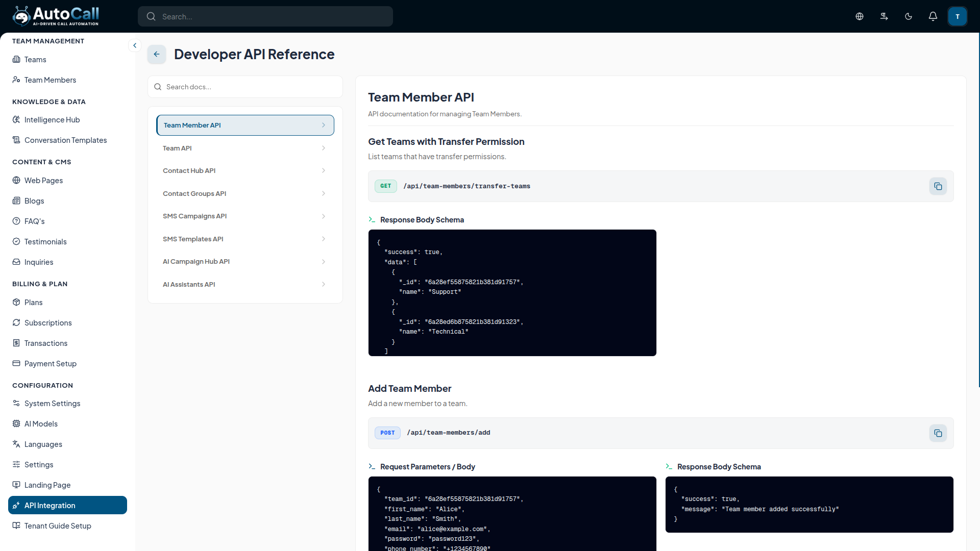Viewport: 980px width, 551px height.
Task: Click the Inquiries inbox icon
Action: tap(16, 262)
